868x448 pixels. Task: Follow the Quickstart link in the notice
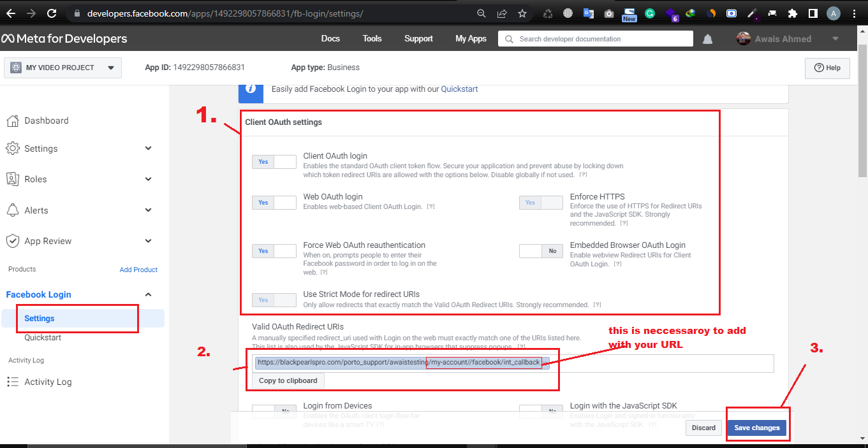tap(459, 89)
